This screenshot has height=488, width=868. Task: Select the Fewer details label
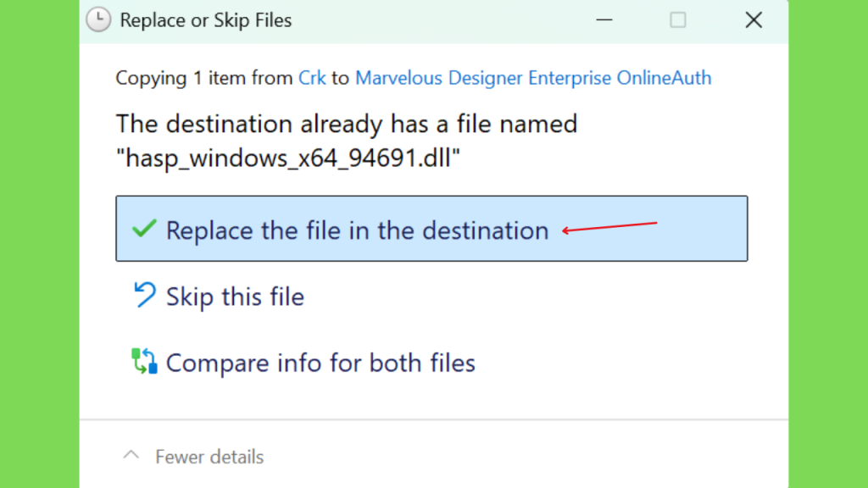[209, 457]
